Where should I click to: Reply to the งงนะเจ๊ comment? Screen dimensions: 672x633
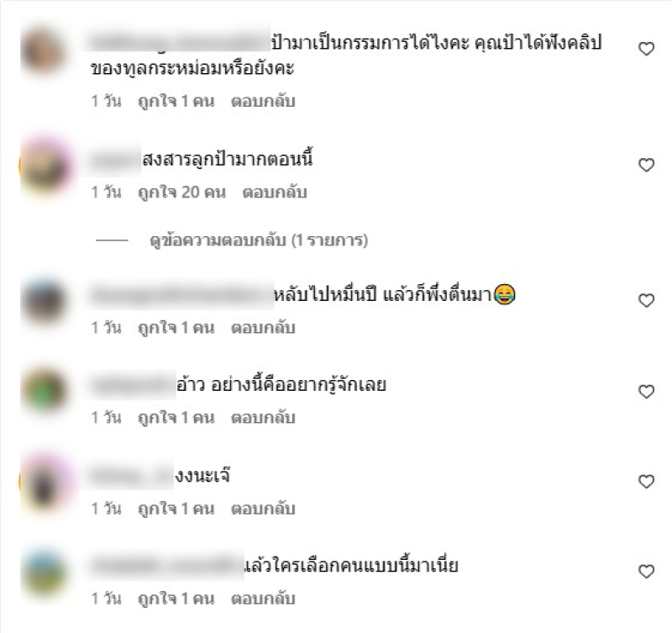pos(263,509)
